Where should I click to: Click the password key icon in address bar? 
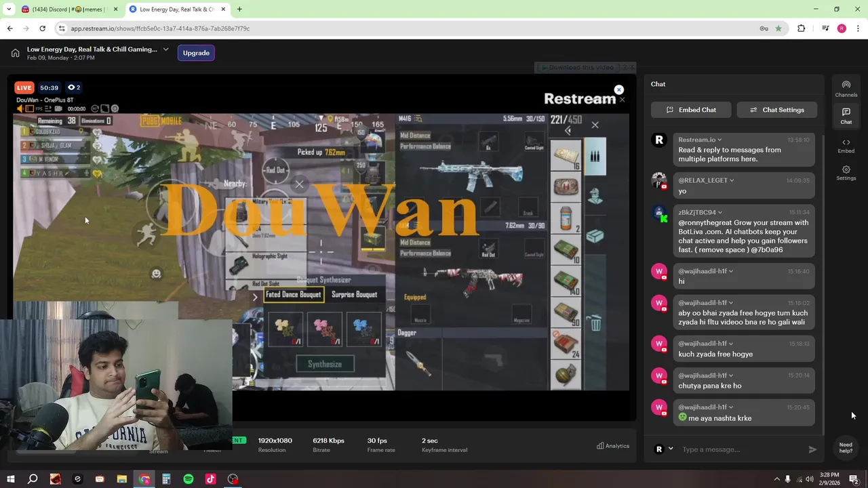coord(764,28)
